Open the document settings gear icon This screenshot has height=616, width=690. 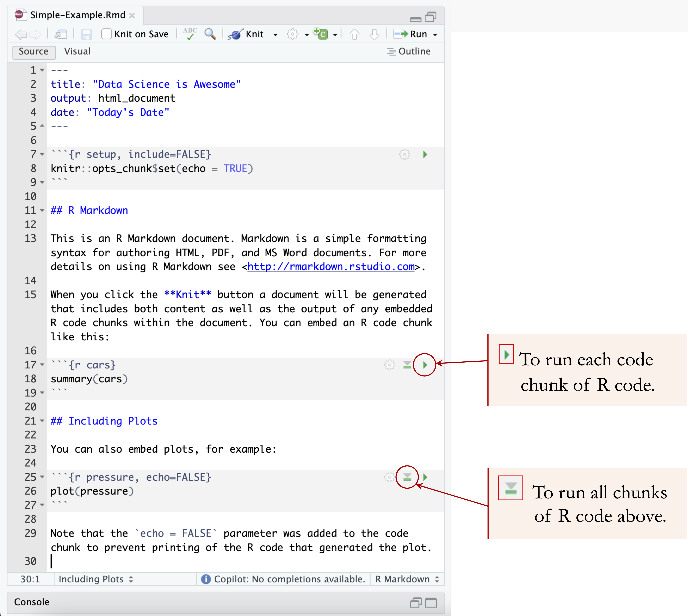pos(293,34)
